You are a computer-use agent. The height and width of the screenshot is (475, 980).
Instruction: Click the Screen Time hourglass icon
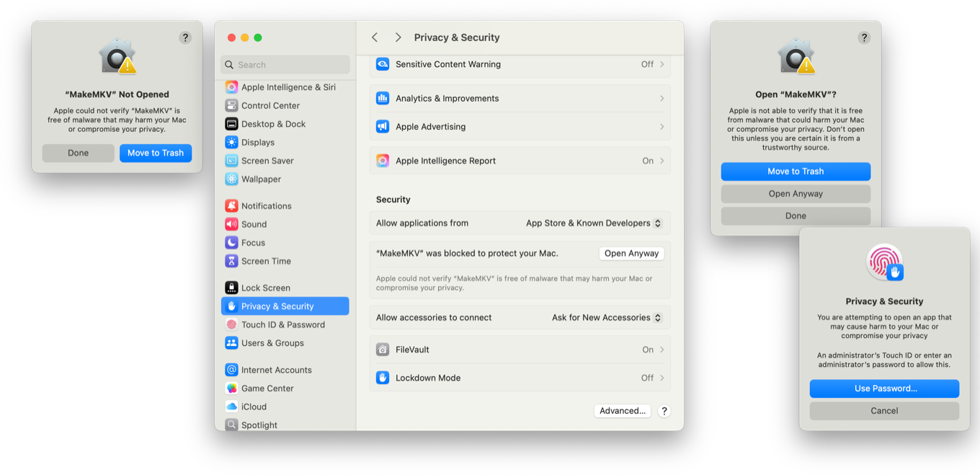click(231, 261)
